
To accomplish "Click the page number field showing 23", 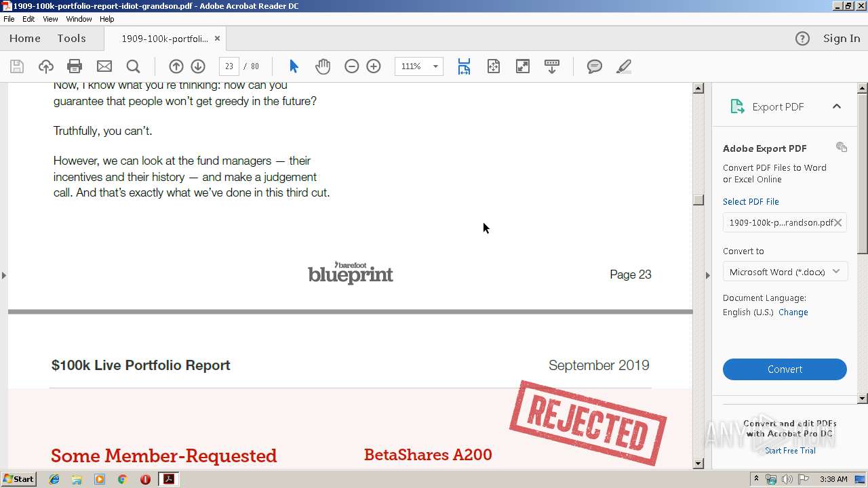I will pyautogui.click(x=229, y=66).
